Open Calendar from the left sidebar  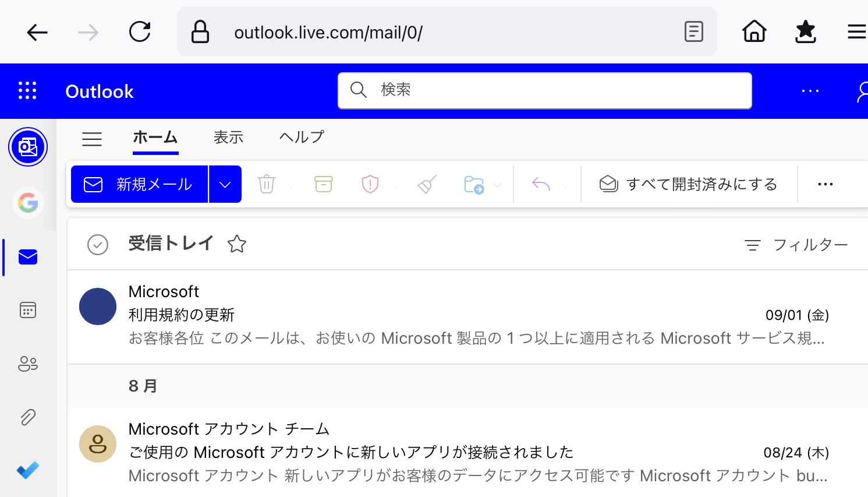tap(28, 310)
